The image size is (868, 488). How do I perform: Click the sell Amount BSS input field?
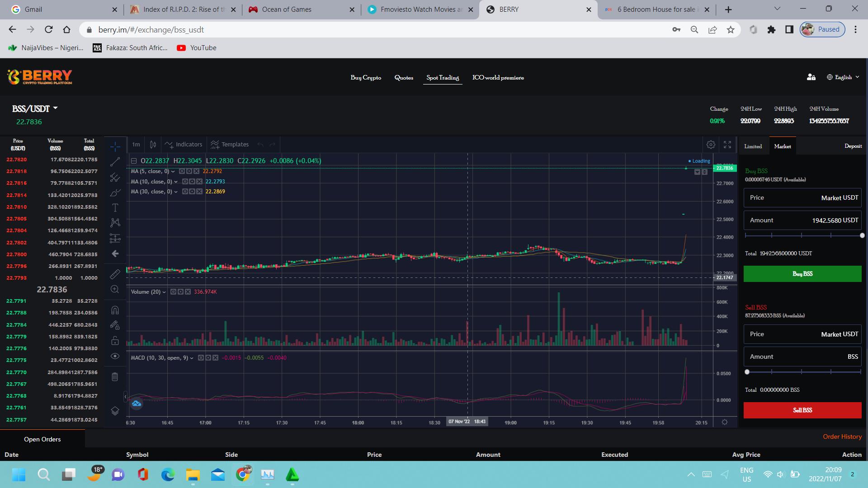802,357
